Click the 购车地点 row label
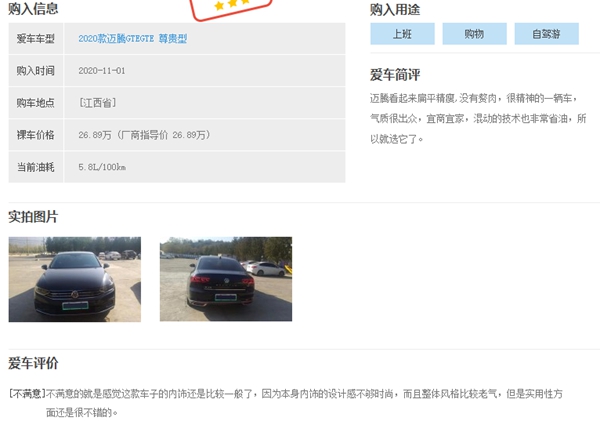The image size is (600, 421). coord(36,103)
